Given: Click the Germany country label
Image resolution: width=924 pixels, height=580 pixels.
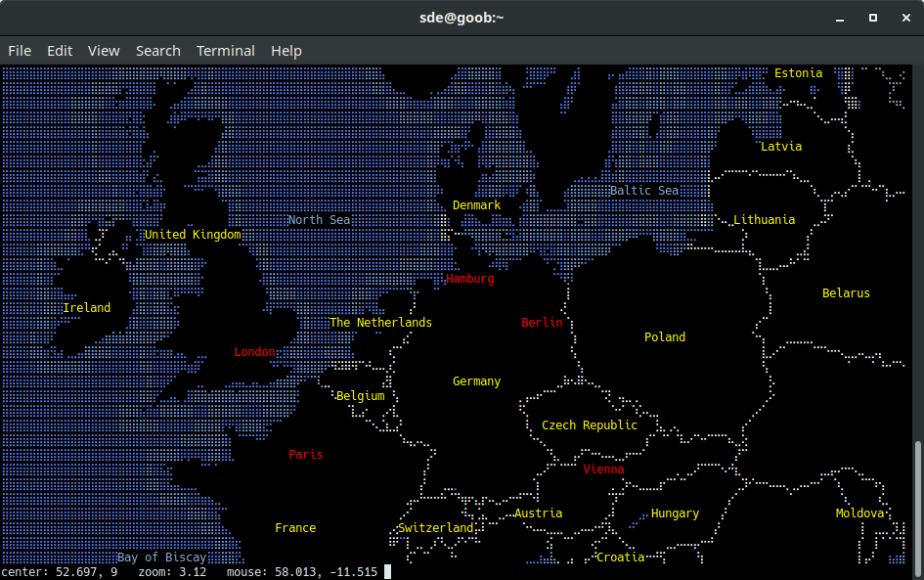Looking at the screenshot, I should [476, 380].
